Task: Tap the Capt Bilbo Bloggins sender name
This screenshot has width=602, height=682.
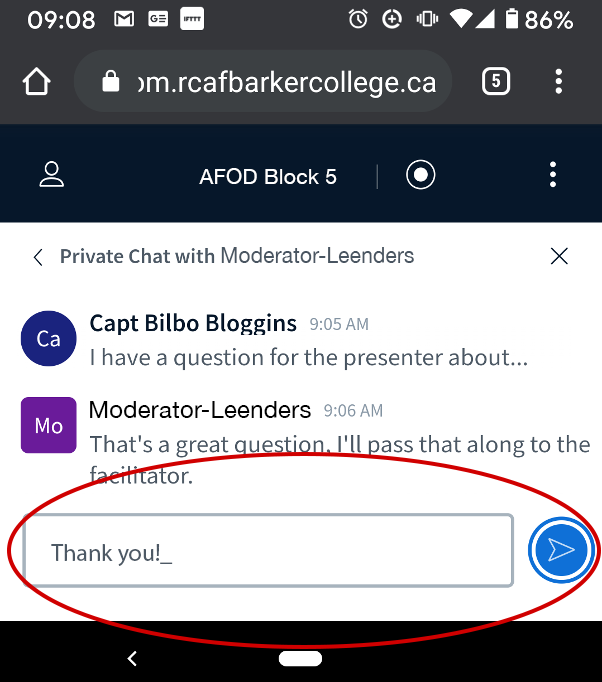Action: [193, 323]
